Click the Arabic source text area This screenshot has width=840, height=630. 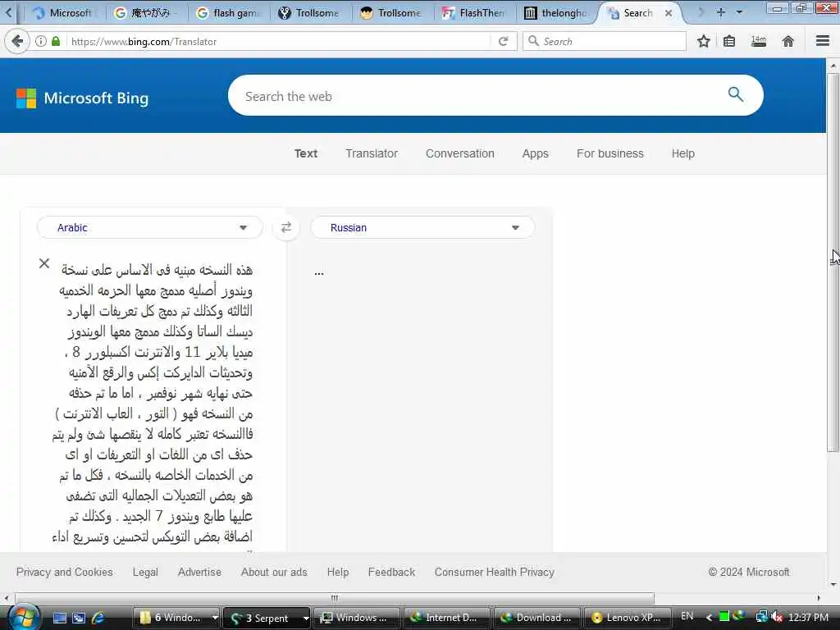click(x=153, y=404)
